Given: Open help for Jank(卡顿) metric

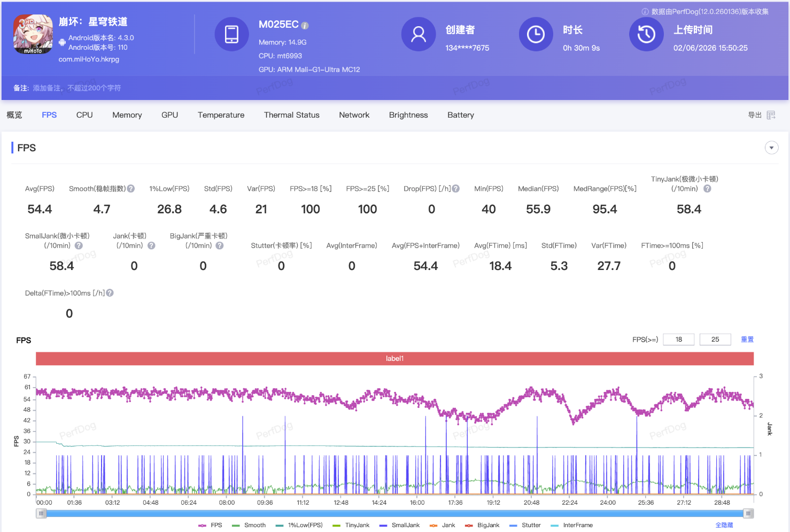Looking at the screenshot, I should (151, 246).
